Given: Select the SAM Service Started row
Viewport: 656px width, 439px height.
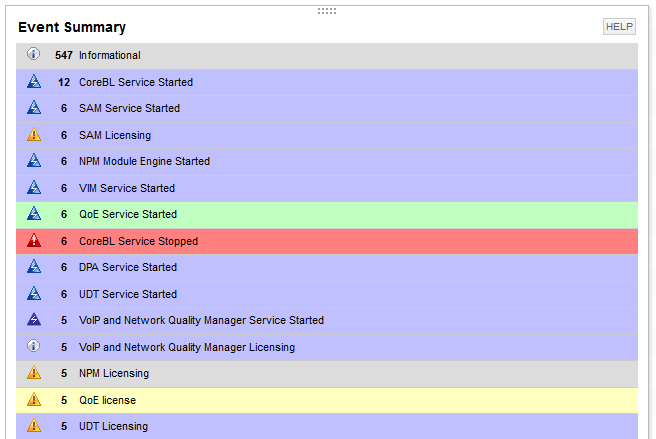Looking at the screenshot, I should coord(327,109).
